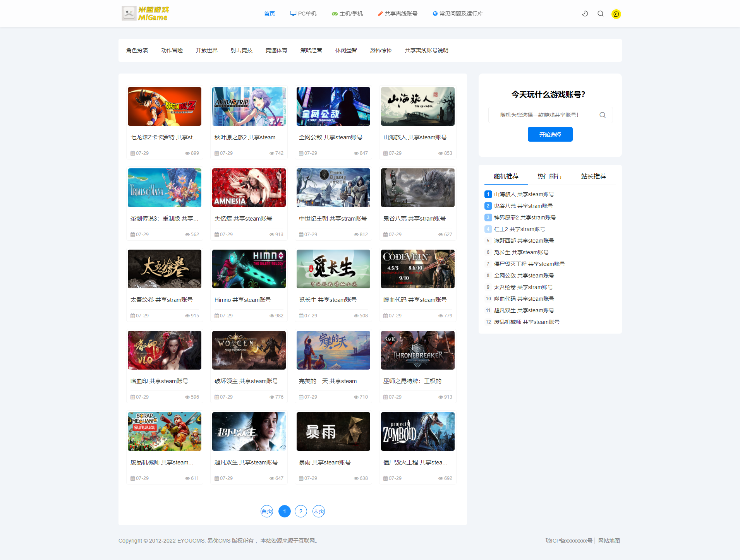Screen dimensions: 740x560
Task: Open 主机/掌机 menu item
Action: [x=347, y=14]
